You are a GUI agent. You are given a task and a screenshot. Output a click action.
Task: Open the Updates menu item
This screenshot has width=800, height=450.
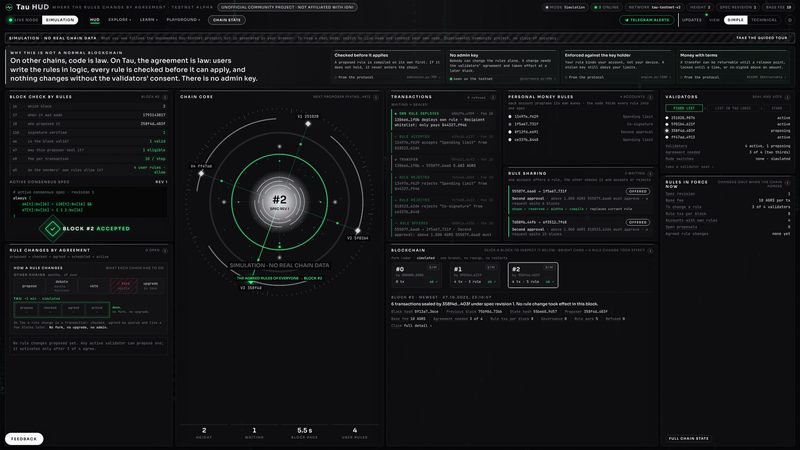(691, 20)
